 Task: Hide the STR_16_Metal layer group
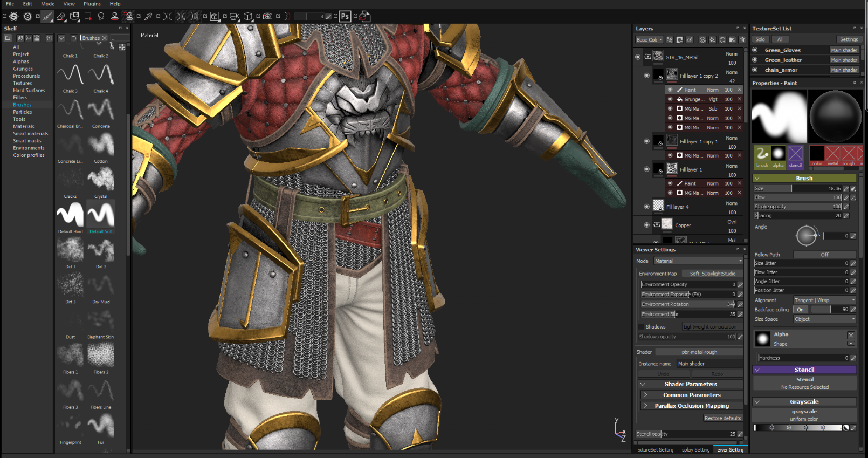tap(638, 57)
